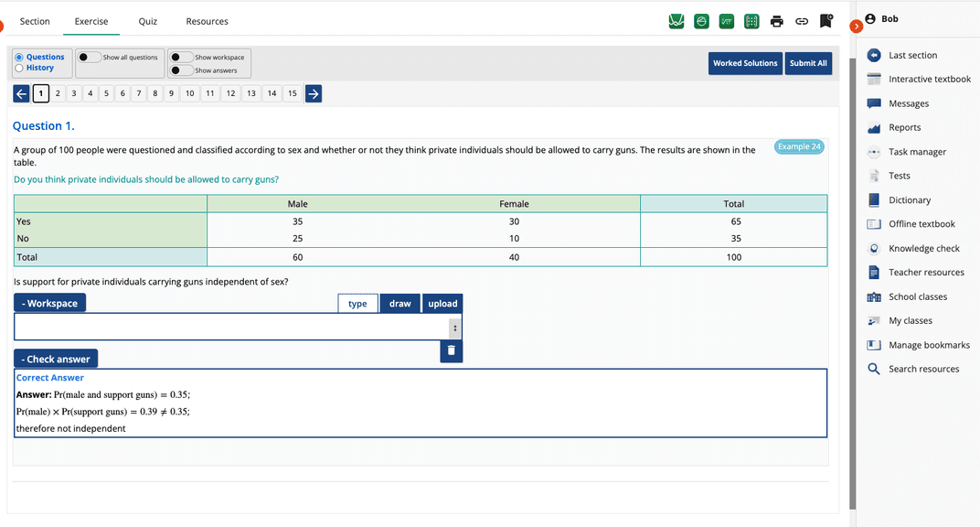Collapse the Check answer section
Viewport: 980px width, 527px height.
(56, 359)
